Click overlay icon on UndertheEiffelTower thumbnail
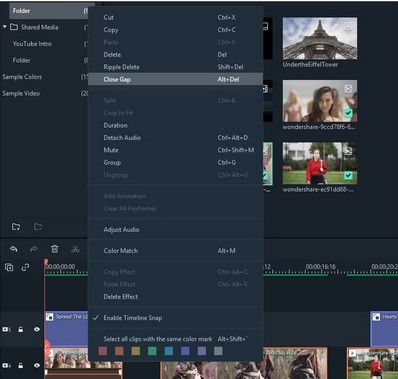398x379 pixels. pos(348,26)
